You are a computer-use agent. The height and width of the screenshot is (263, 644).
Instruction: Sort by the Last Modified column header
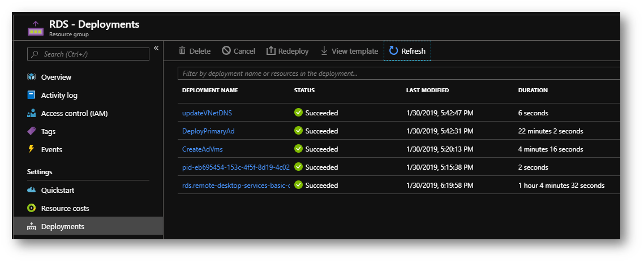coord(427,90)
